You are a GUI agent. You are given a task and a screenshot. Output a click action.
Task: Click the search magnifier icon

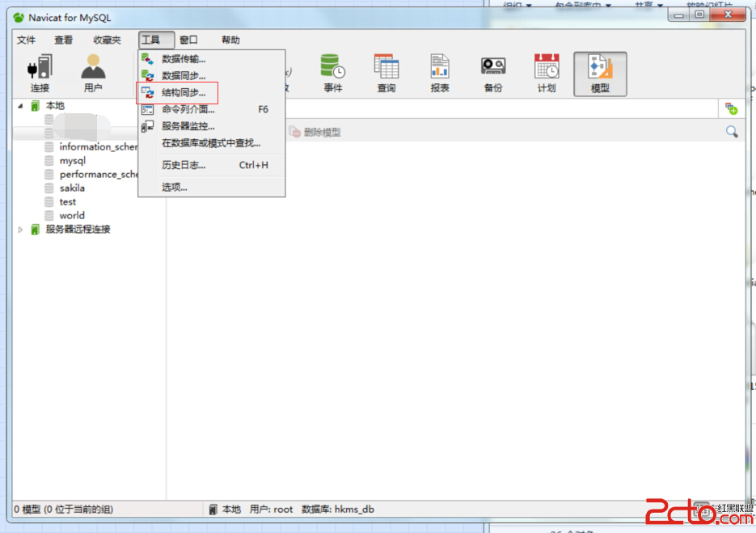732,131
